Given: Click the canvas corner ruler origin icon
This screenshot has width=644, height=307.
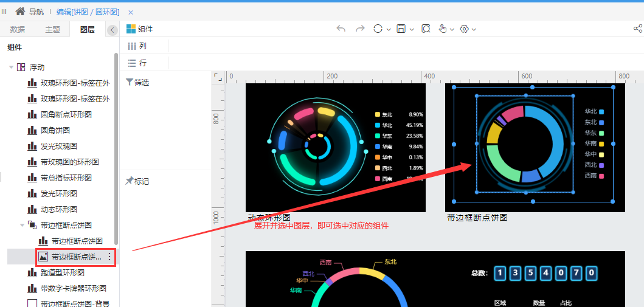Looking at the screenshot, I should coord(218,77).
